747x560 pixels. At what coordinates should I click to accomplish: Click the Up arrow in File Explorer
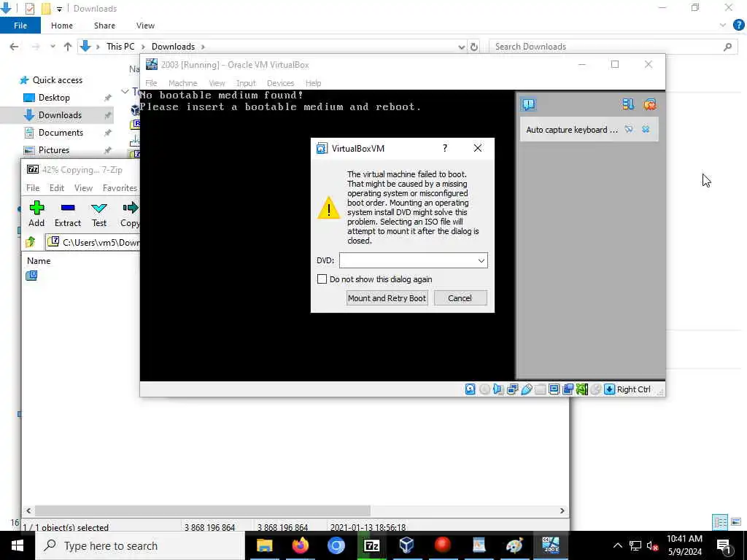68,47
